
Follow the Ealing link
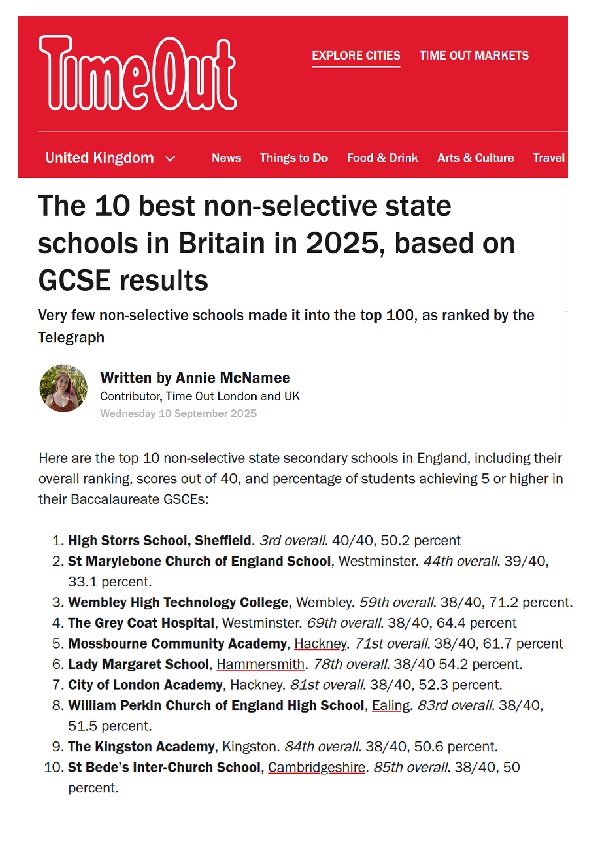[390, 704]
